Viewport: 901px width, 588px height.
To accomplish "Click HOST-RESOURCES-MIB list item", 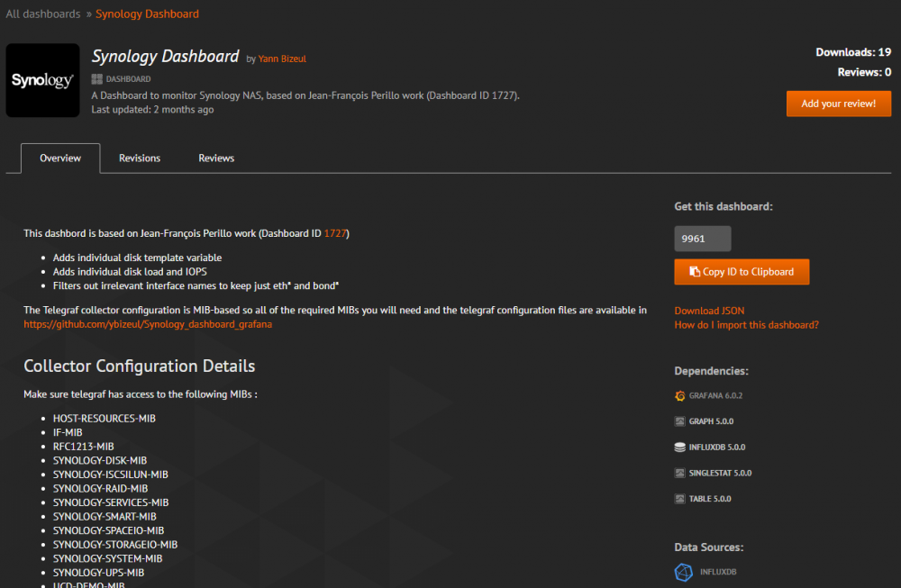I will click(104, 419).
